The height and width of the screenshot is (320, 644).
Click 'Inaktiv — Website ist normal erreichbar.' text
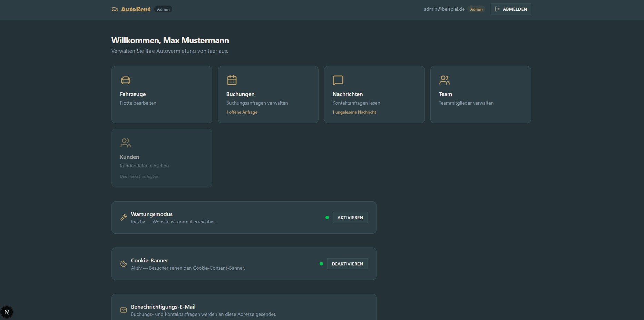coord(173,222)
